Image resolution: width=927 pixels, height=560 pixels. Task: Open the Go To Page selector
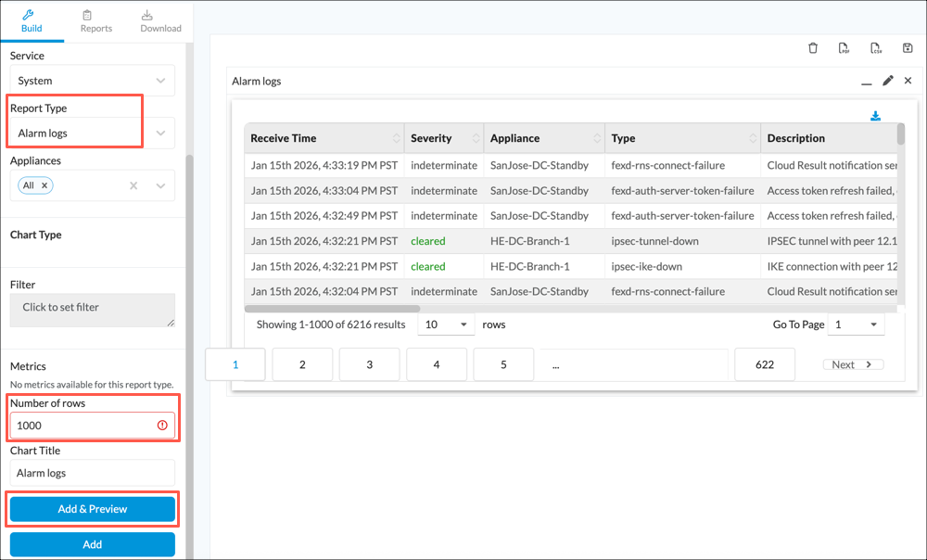(856, 325)
